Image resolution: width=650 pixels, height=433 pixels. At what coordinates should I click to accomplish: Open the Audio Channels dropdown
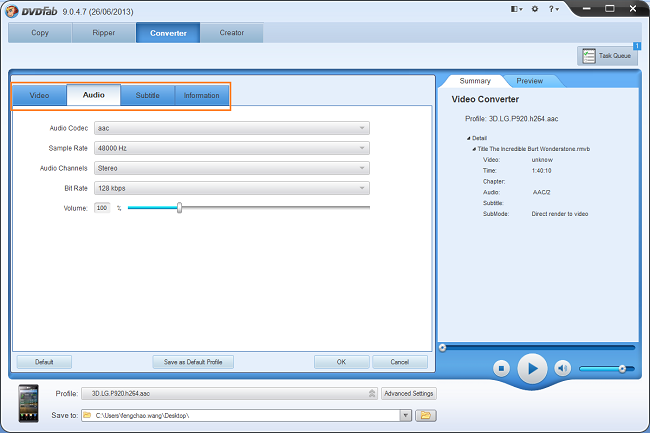(232, 168)
